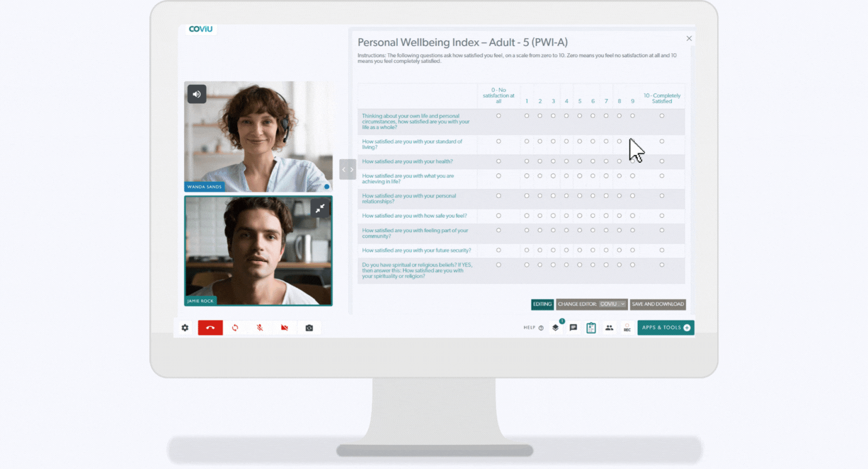Open the participants people icon

pos(609,328)
